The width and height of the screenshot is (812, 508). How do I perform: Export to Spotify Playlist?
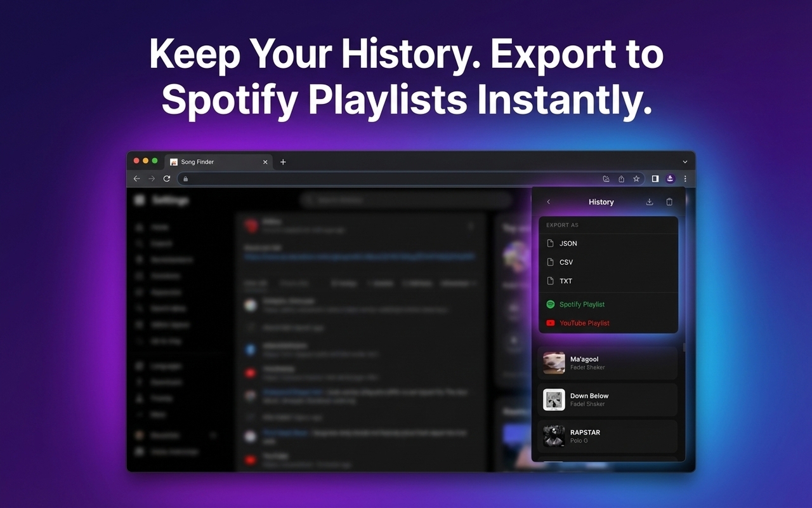coord(608,304)
